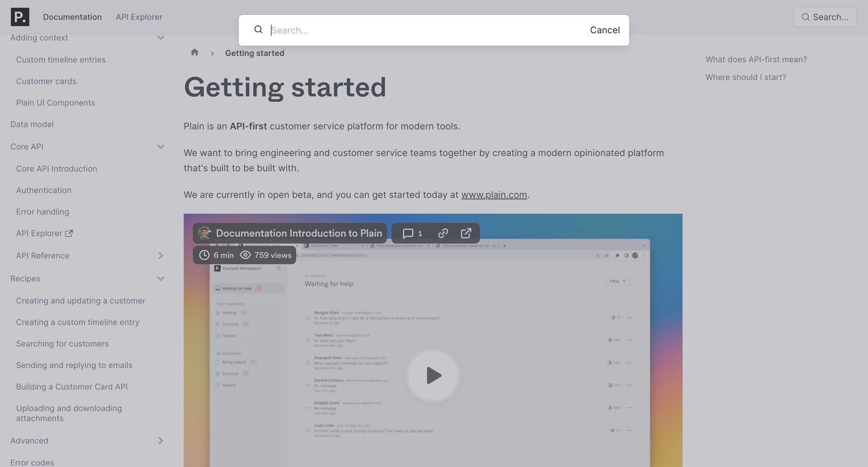The height and width of the screenshot is (467, 868).
Task: Open the Error handling page
Action: (42, 212)
